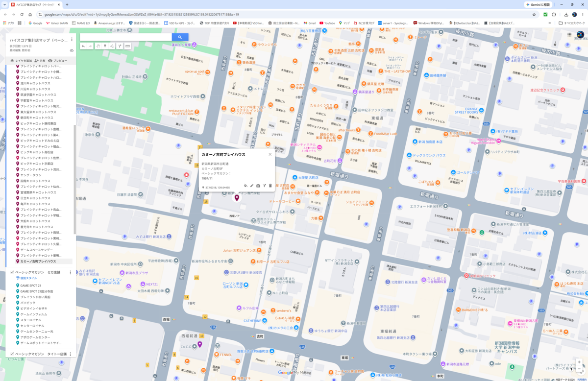The height and width of the screenshot is (381, 588).
Task: Click the purple marker near Co-C.G
Action: coord(200,344)
